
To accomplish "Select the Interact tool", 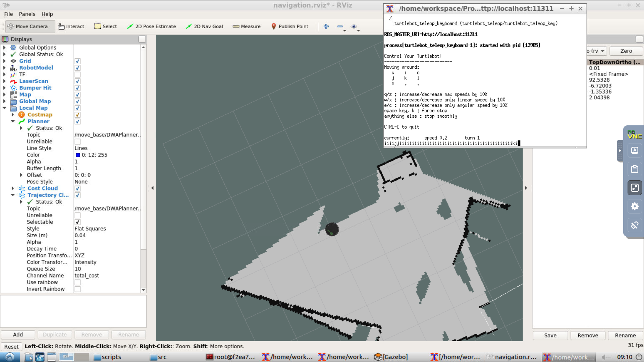I will 71,26.
